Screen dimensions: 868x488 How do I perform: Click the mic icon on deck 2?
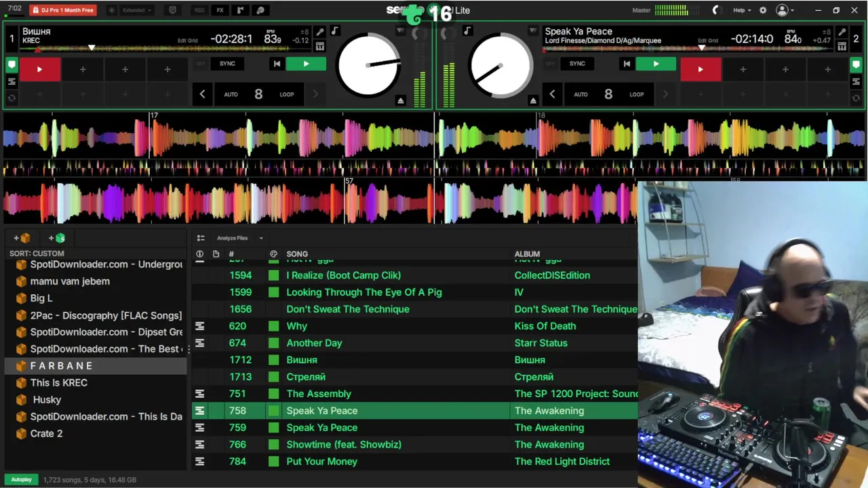point(842,32)
